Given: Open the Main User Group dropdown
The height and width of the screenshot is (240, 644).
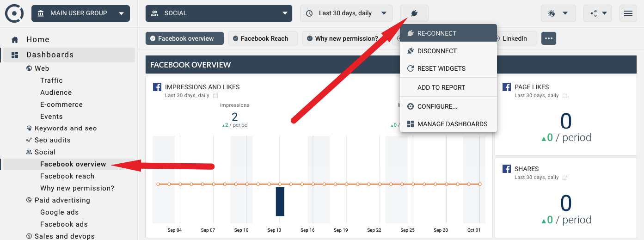Looking at the screenshot, I should 80,13.
